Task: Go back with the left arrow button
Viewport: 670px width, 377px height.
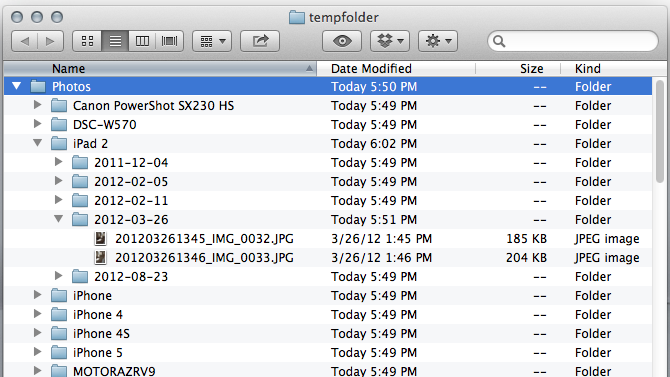Action: tap(25, 41)
